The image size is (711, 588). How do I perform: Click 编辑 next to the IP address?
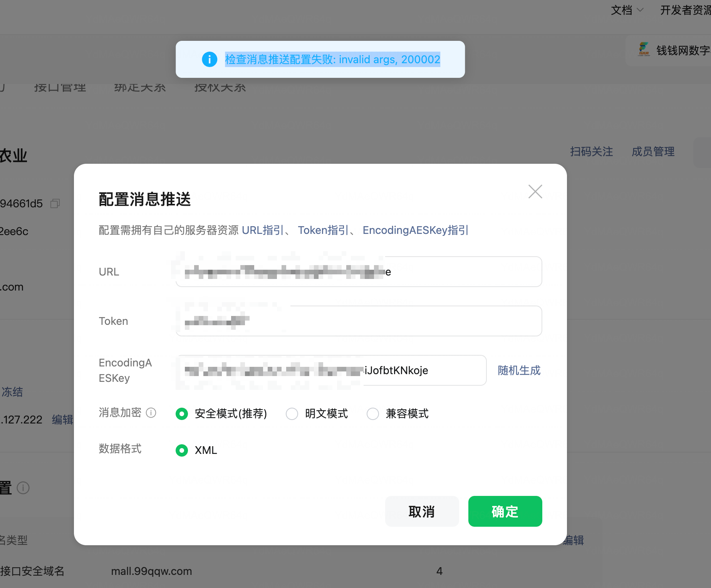pos(62,420)
